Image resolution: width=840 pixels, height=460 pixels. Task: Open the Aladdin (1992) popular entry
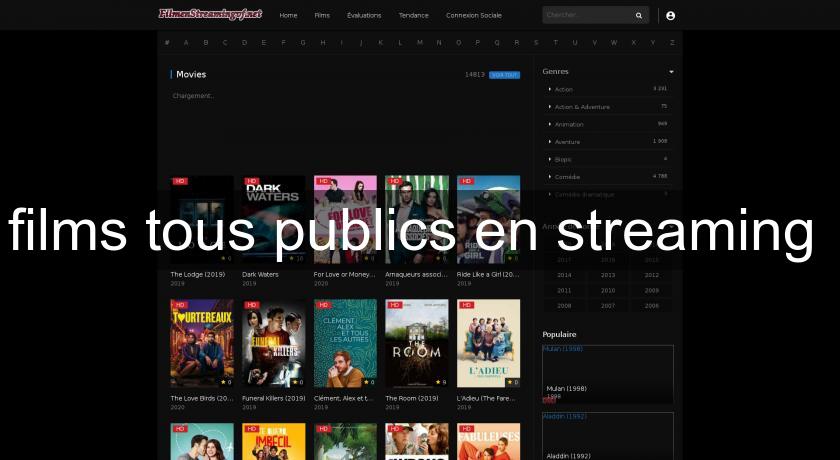pyautogui.click(x=608, y=436)
